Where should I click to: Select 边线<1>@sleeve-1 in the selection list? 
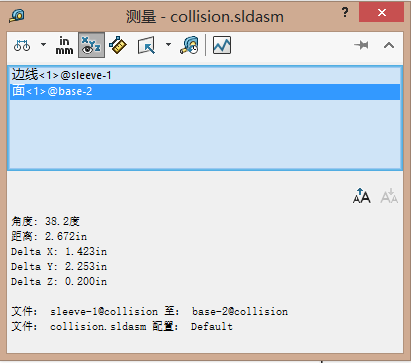[x=205, y=75]
